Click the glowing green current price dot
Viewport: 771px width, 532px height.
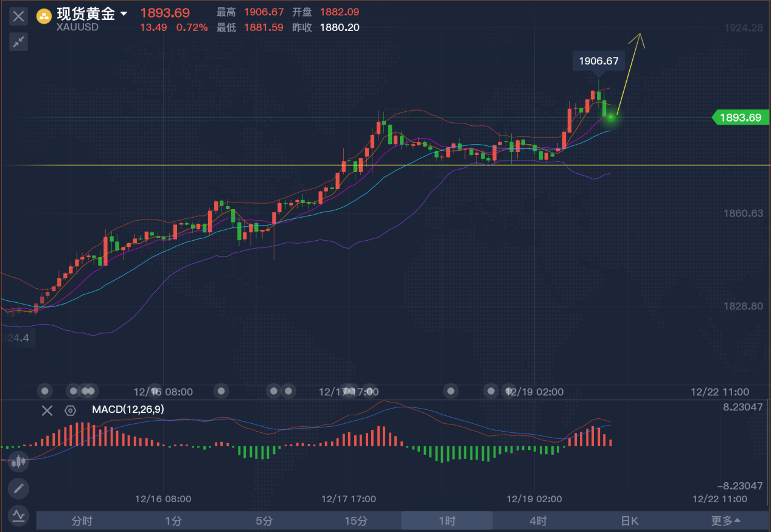611,117
